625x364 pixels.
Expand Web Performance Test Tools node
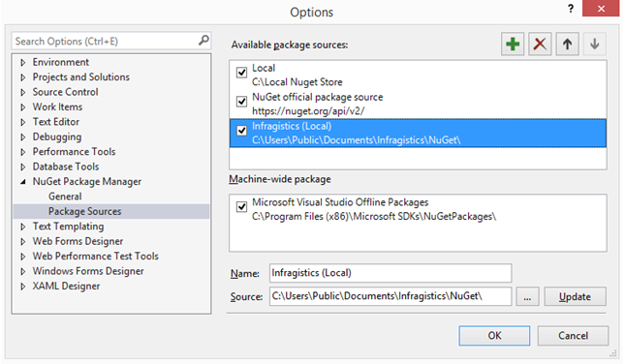(x=22, y=257)
